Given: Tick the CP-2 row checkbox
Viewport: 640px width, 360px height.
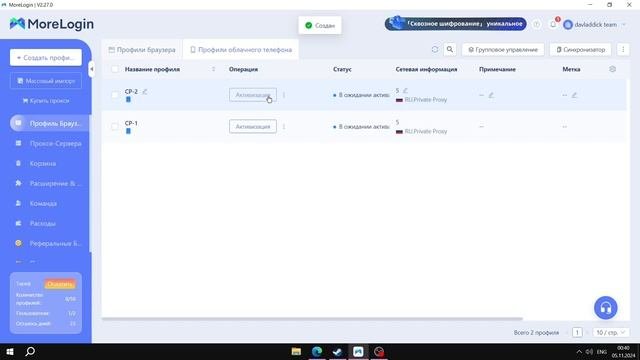Looking at the screenshot, I should (x=115, y=95).
